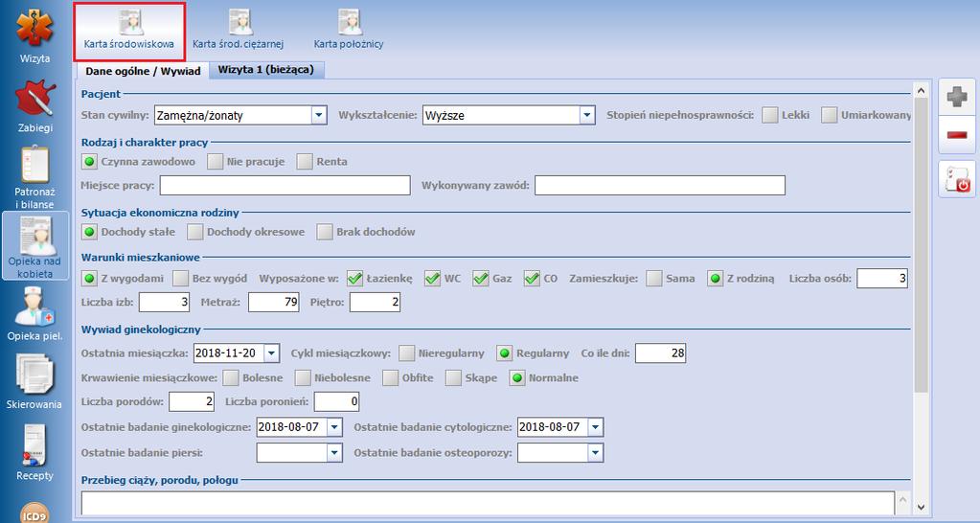The width and height of the screenshot is (980, 523).
Task: Click the Metraż field
Action: [x=274, y=303]
